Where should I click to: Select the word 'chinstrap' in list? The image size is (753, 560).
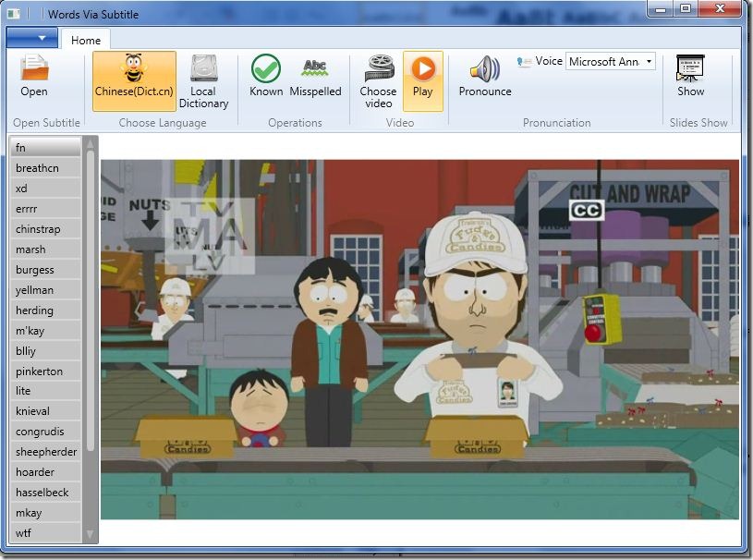coord(44,229)
